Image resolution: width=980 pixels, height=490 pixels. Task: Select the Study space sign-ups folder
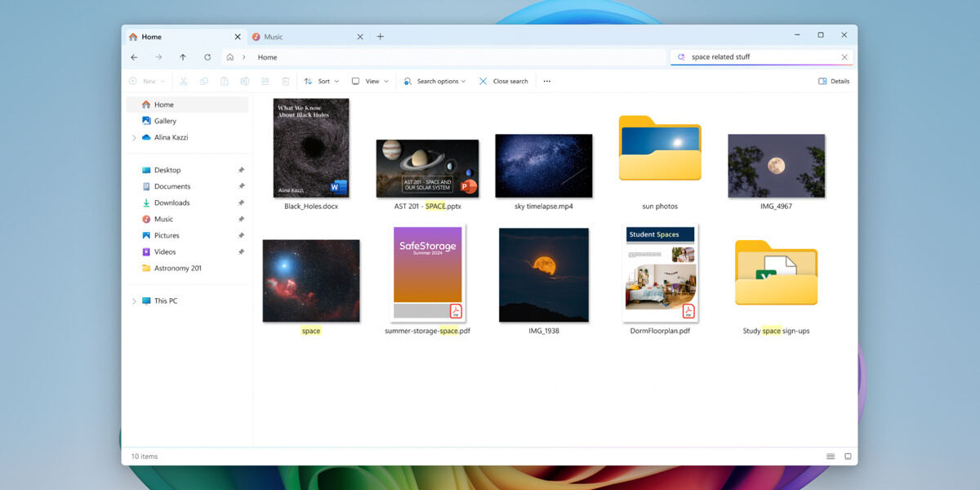[x=776, y=272]
